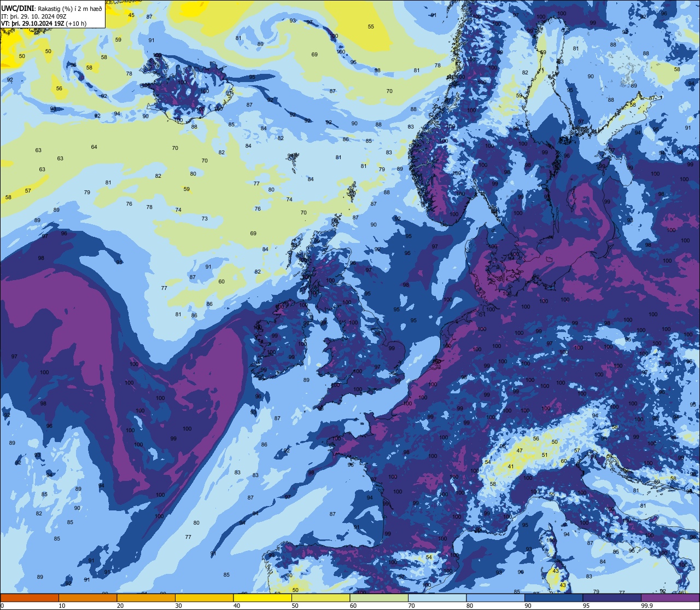
Task: Click the legend tick label 10
Action: [x=62, y=606]
